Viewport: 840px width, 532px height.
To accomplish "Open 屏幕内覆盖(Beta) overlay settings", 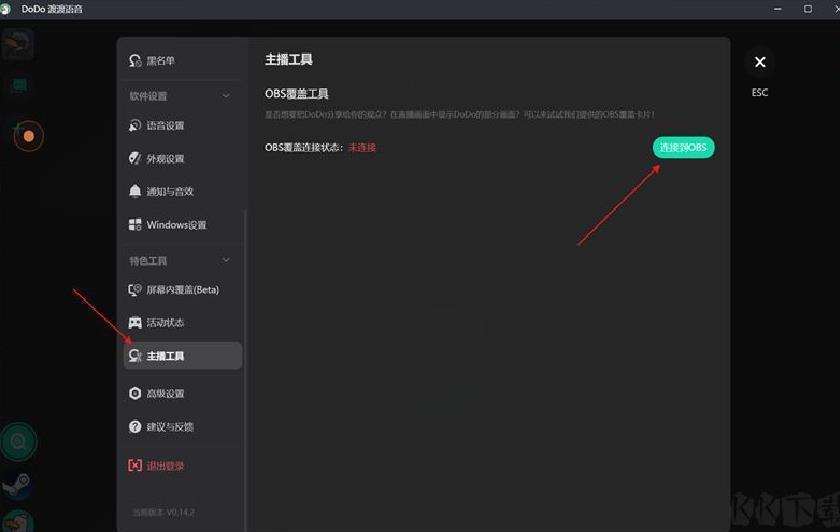I will point(182,290).
